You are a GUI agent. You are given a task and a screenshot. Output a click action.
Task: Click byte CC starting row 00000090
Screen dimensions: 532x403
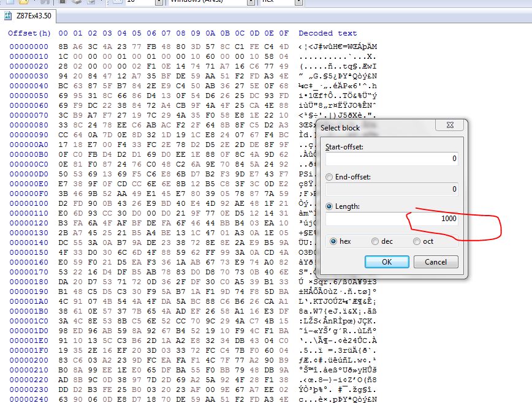[x=63, y=135]
